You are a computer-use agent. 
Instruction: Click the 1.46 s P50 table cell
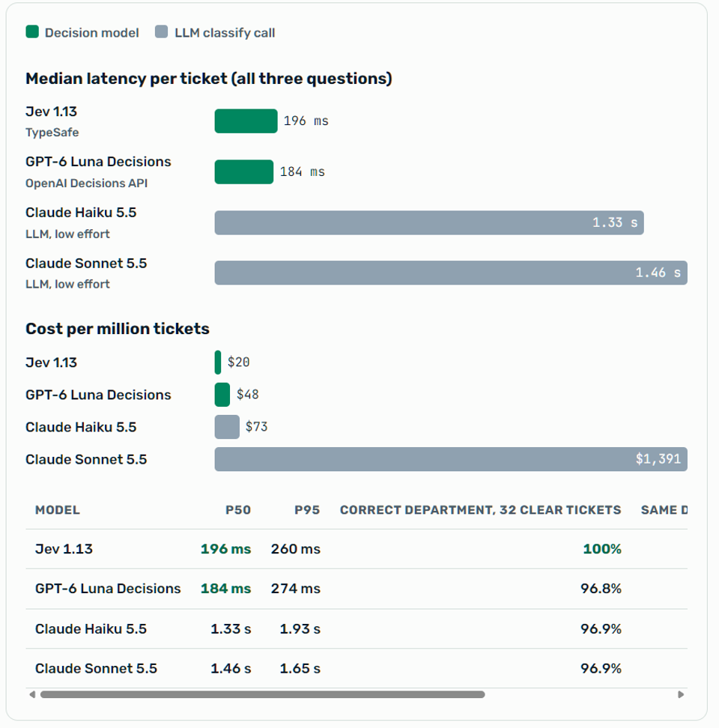click(x=231, y=669)
